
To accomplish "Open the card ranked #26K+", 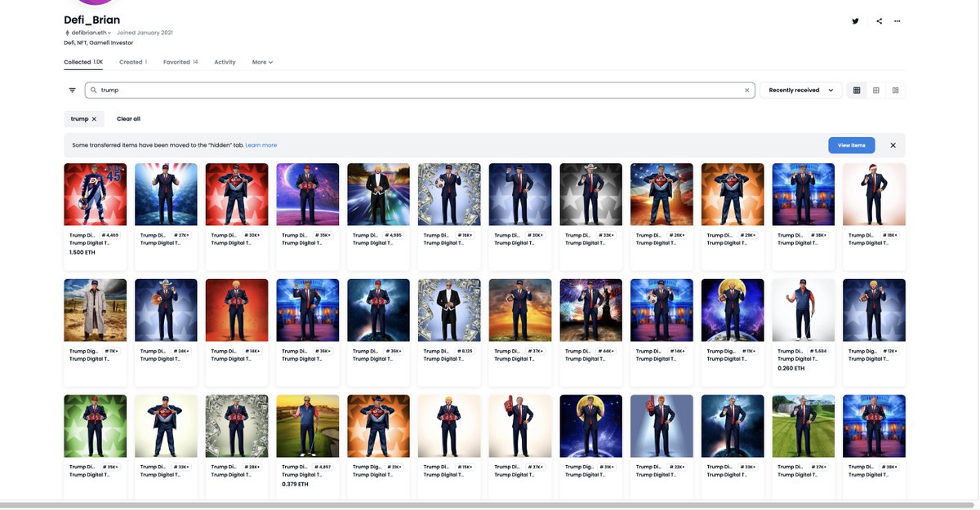I will (661, 216).
